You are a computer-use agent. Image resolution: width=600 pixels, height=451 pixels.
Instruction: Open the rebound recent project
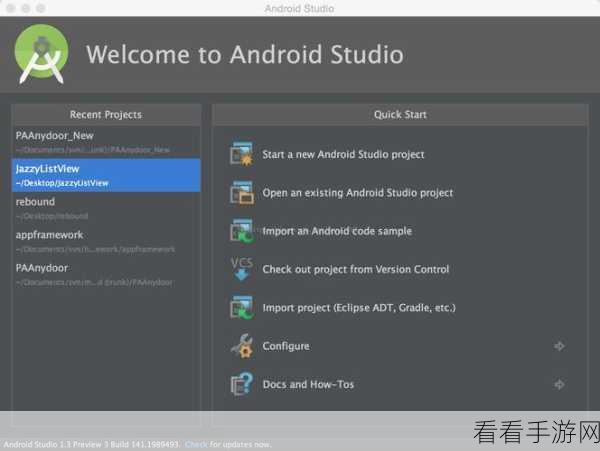[x=106, y=208]
